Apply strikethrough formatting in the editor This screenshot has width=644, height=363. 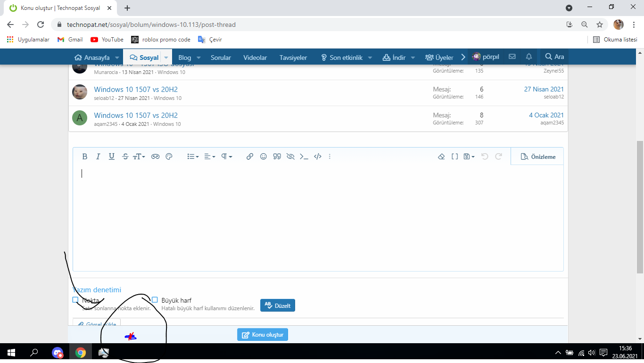[125, 157]
